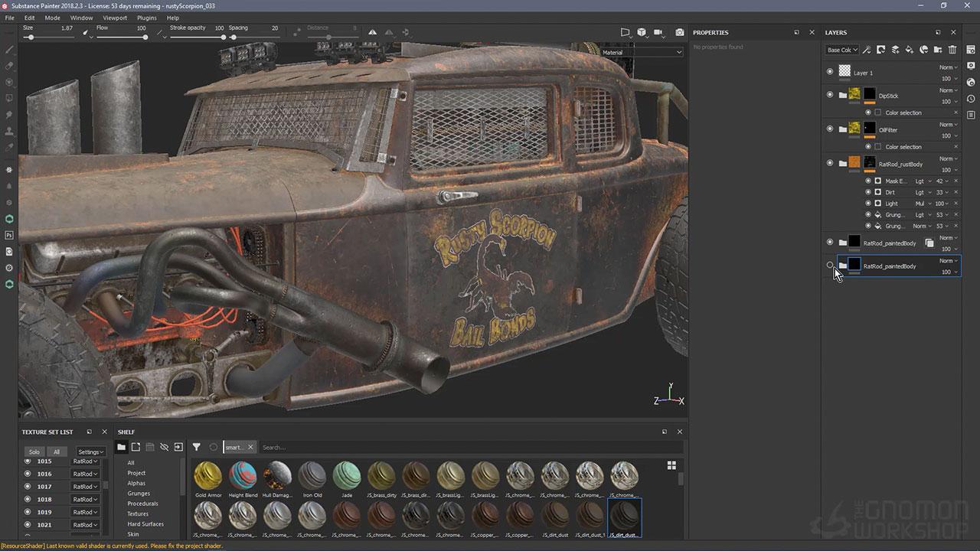Toggle visibility of the DipStick folder
Viewport: 980px width, 551px height.
coord(830,95)
